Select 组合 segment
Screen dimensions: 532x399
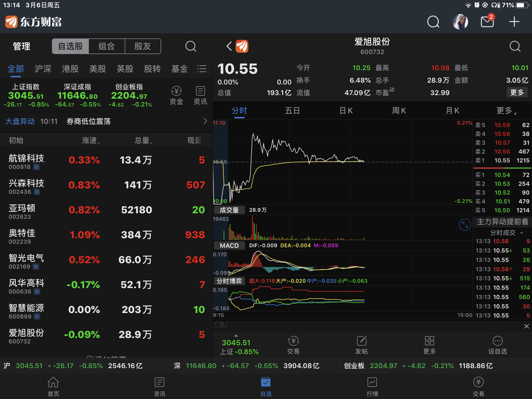pos(107,46)
